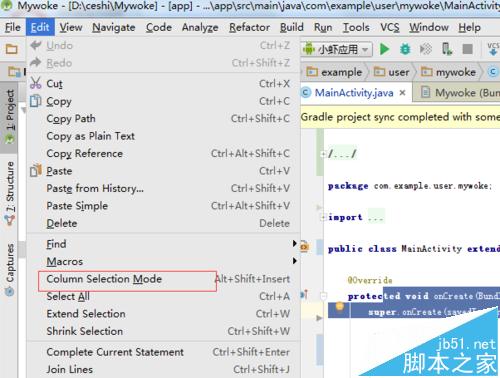Click the open folder toolbar icon

click(12, 49)
